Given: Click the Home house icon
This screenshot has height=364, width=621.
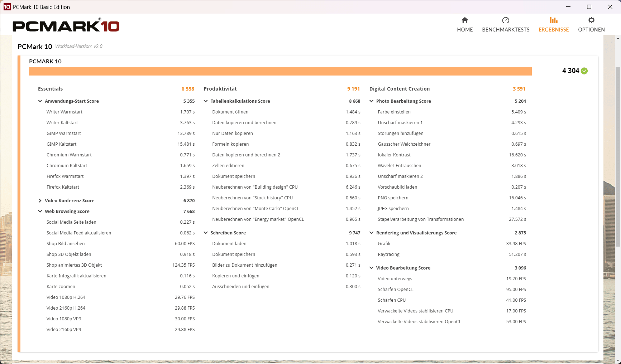Looking at the screenshot, I should click(x=465, y=20).
